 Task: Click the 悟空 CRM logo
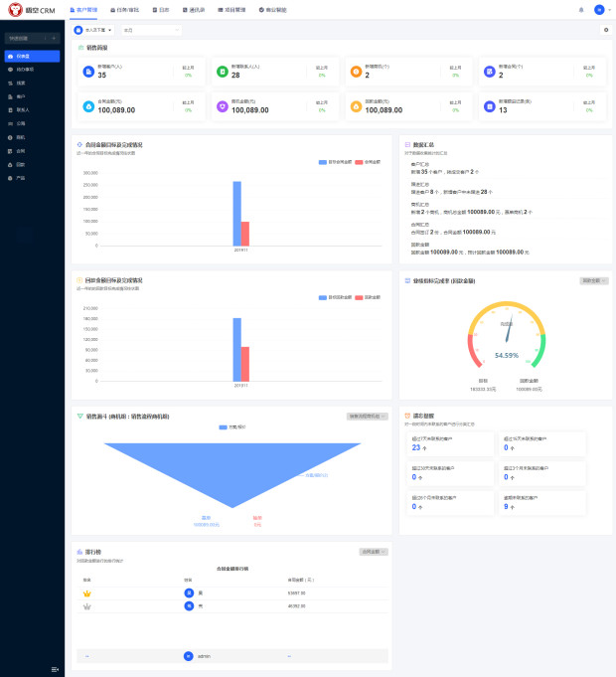coord(33,9)
